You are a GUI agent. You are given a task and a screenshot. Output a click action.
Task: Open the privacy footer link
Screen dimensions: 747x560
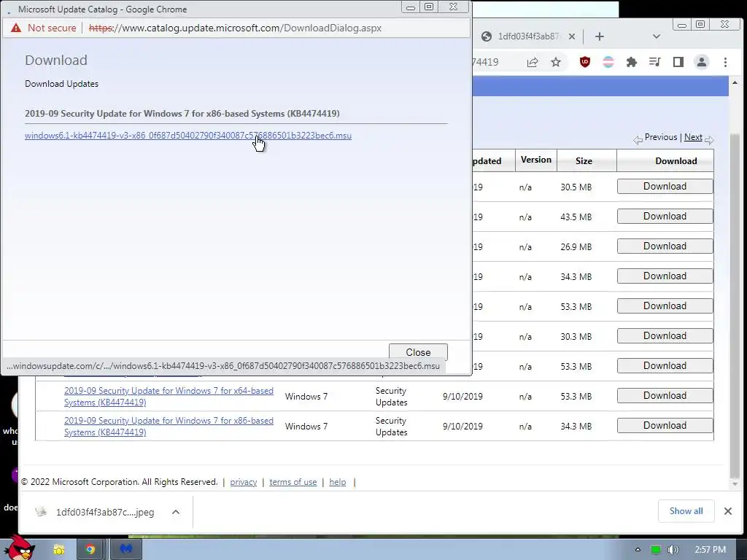(244, 482)
